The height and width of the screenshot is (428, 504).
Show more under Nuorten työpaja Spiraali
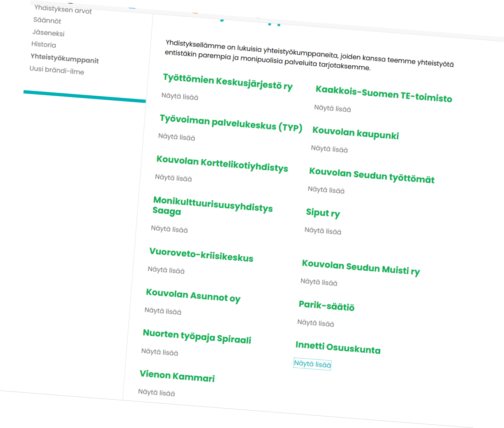coord(160,352)
